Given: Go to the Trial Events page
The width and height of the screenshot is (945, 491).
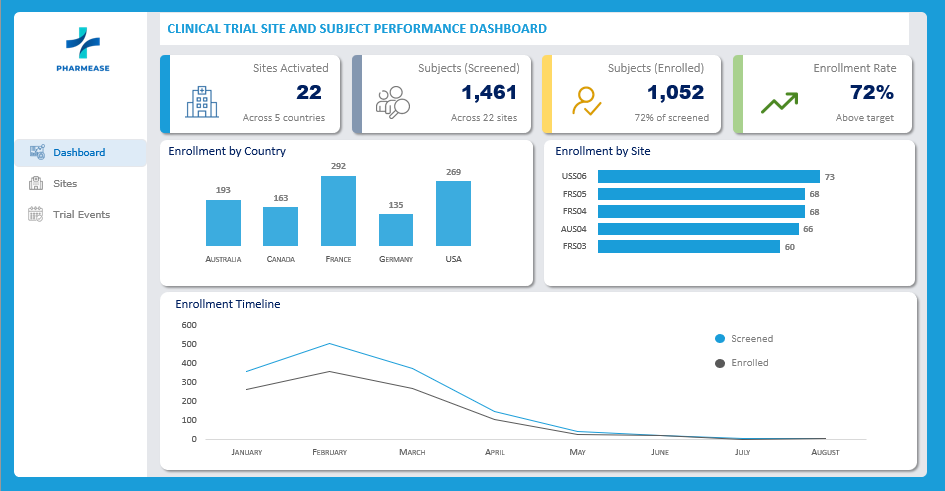Looking at the screenshot, I should [x=81, y=214].
